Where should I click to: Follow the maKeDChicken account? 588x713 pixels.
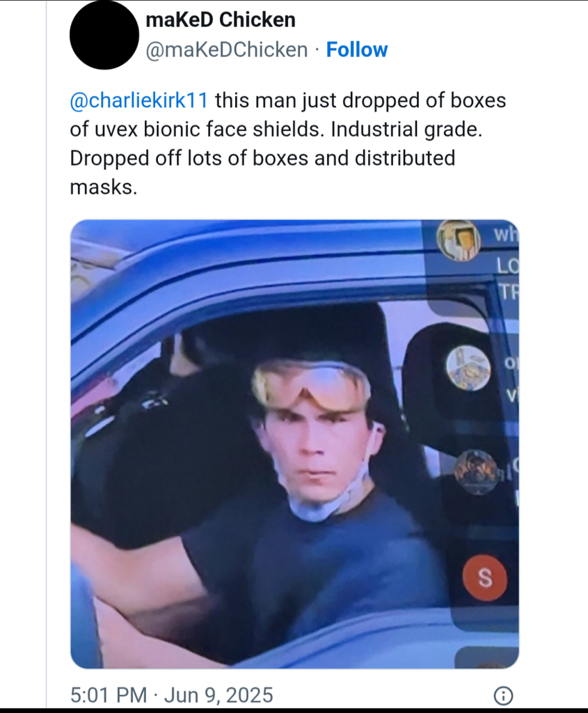tap(357, 49)
